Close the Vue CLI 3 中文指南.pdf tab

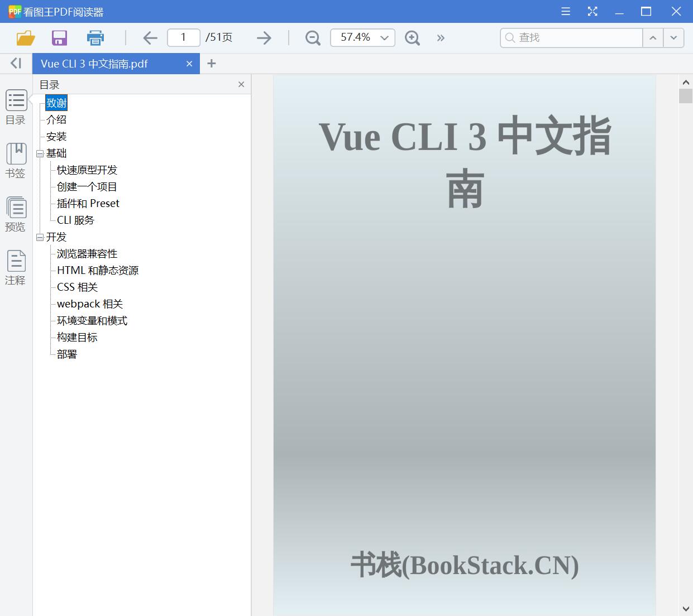coord(189,64)
